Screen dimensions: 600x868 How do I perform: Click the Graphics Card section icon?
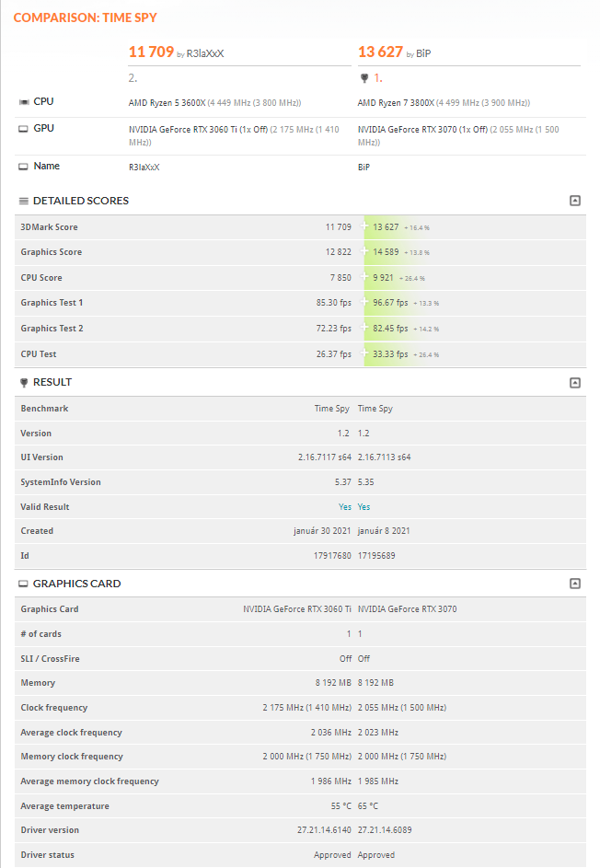(x=23, y=584)
